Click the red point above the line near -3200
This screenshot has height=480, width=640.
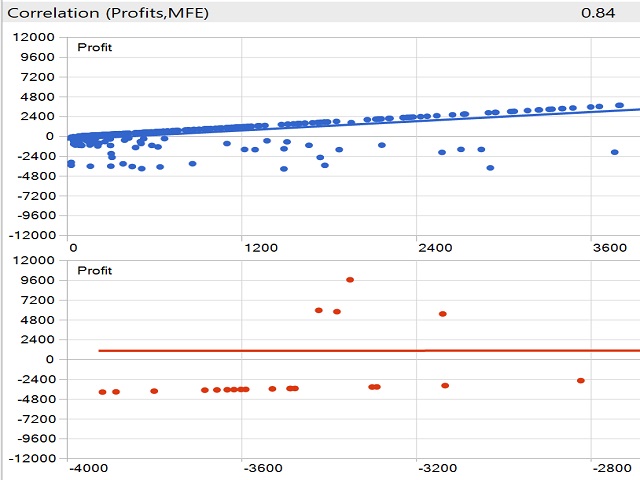pos(442,314)
